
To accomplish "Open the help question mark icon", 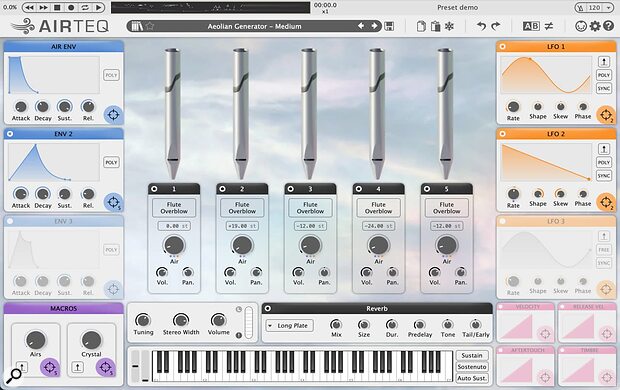I will tap(609, 27).
